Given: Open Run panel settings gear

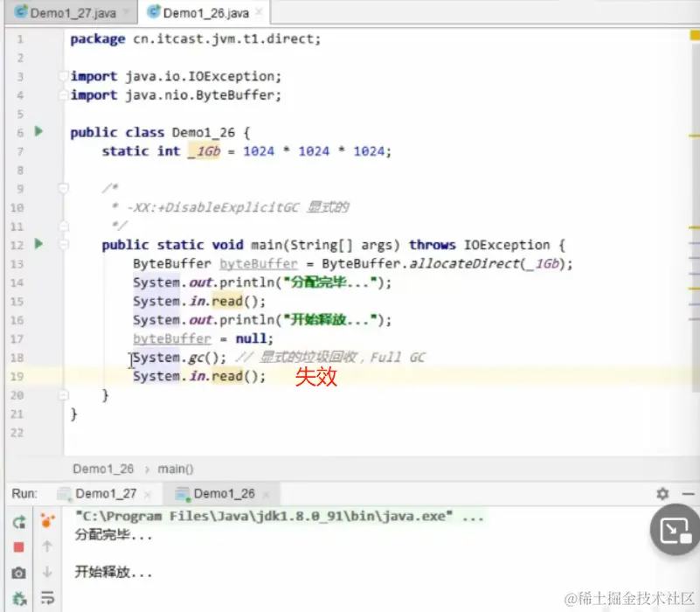Looking at the screenshot, I should [x=662, y=494].
